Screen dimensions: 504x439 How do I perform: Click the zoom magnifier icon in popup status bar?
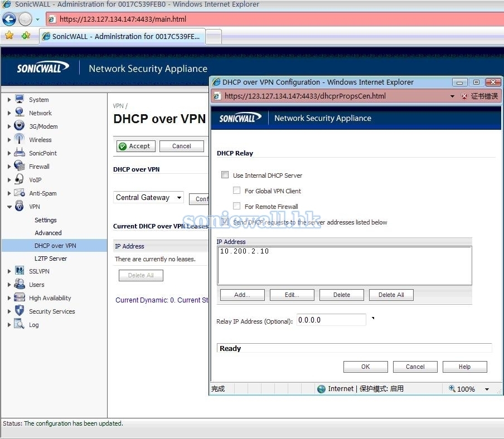[x=452, y=388]
